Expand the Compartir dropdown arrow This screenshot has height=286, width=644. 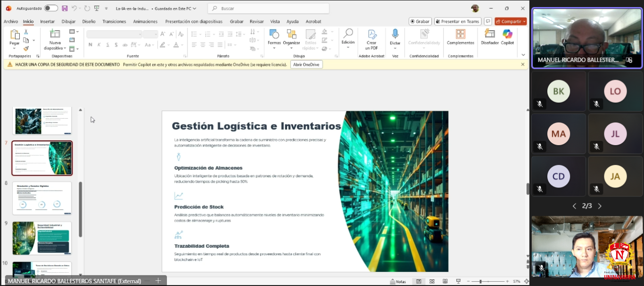coord(524,22)
